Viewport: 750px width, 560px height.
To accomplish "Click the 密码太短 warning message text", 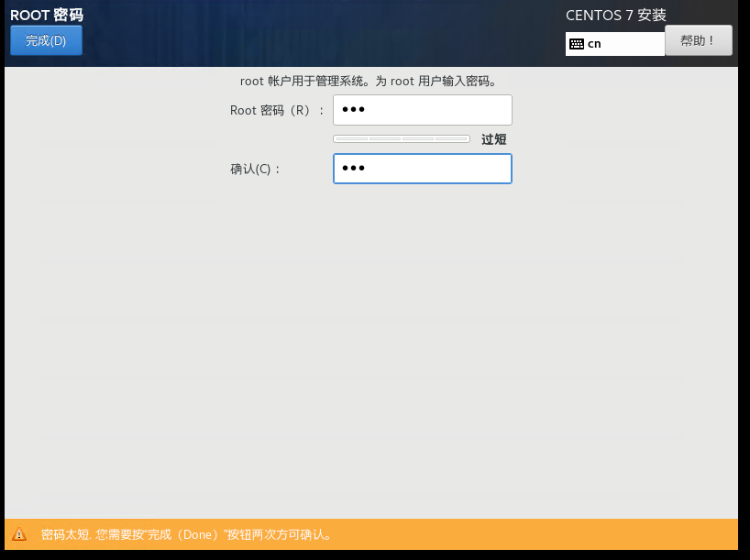I will coord(187,534).
